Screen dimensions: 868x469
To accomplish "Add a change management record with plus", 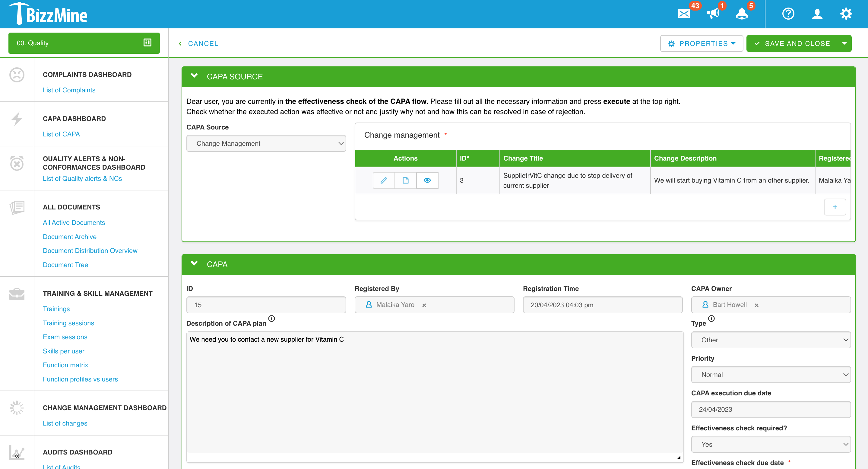I will (835, 207).
